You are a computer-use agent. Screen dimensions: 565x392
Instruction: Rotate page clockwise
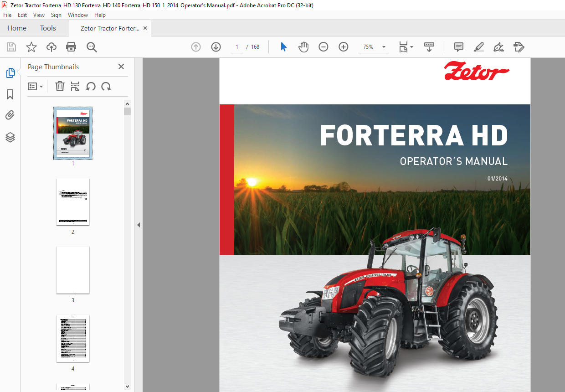click(106, 86)
